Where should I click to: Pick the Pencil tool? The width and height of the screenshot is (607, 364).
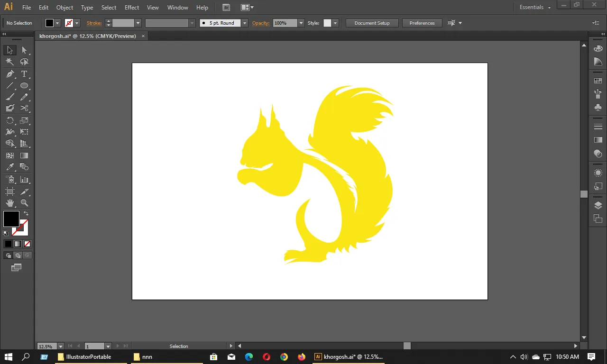24,97
